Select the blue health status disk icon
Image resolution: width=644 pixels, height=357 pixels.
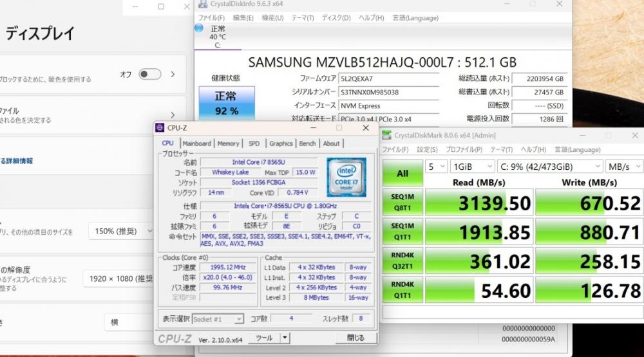pyautogui.click(x=199, y=28)
